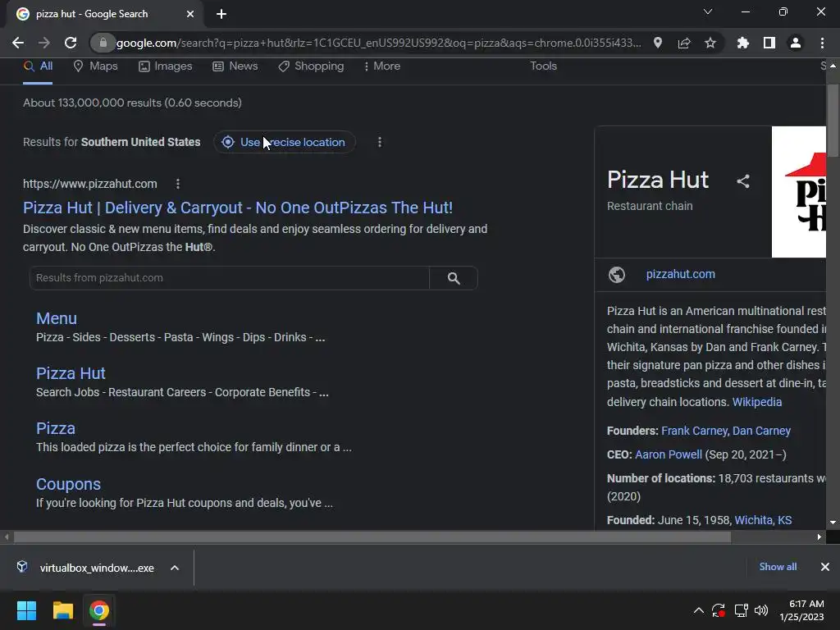Viewport: 840px width, 630px height.
Task: Open the Pizza sitelink
Action: point(56,428)
